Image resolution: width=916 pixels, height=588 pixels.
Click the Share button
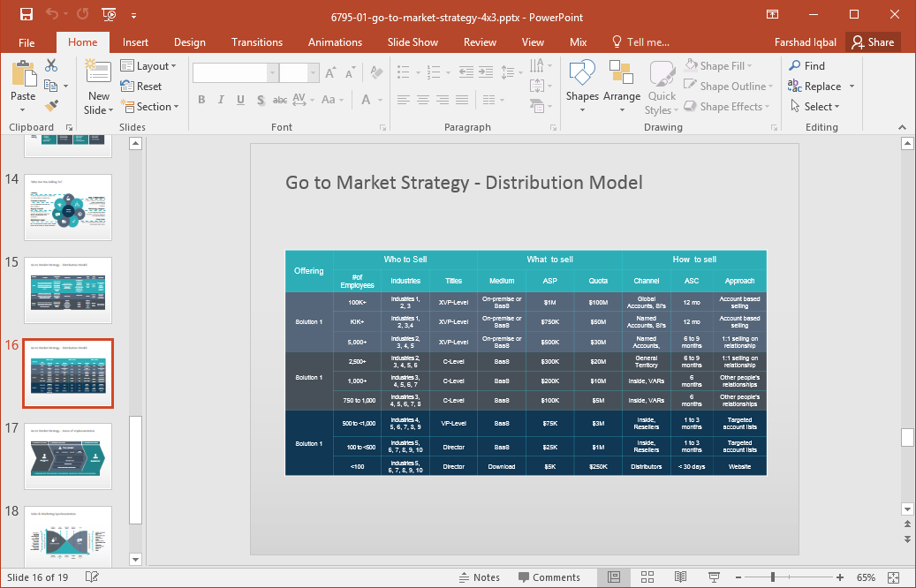871,42
